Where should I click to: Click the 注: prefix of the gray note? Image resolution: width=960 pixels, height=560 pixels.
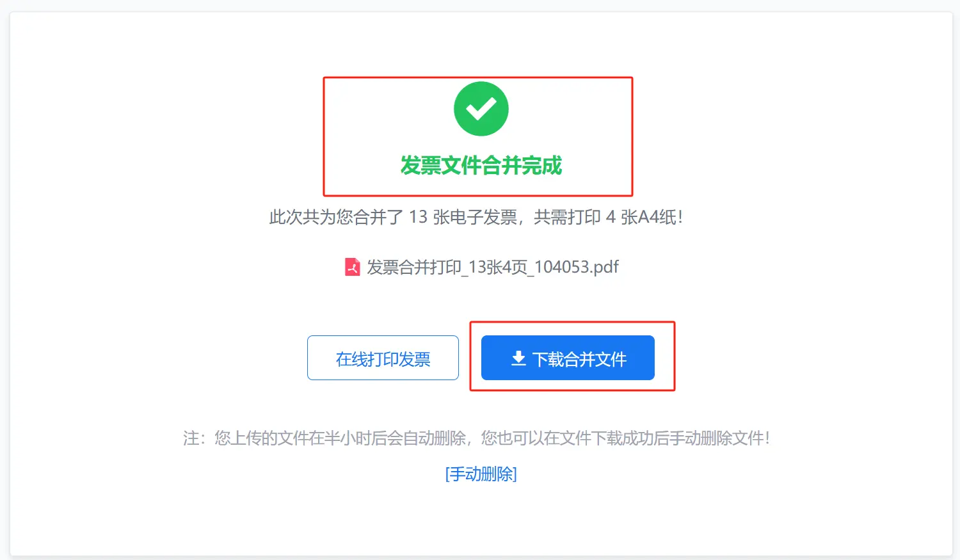point(194,438)
